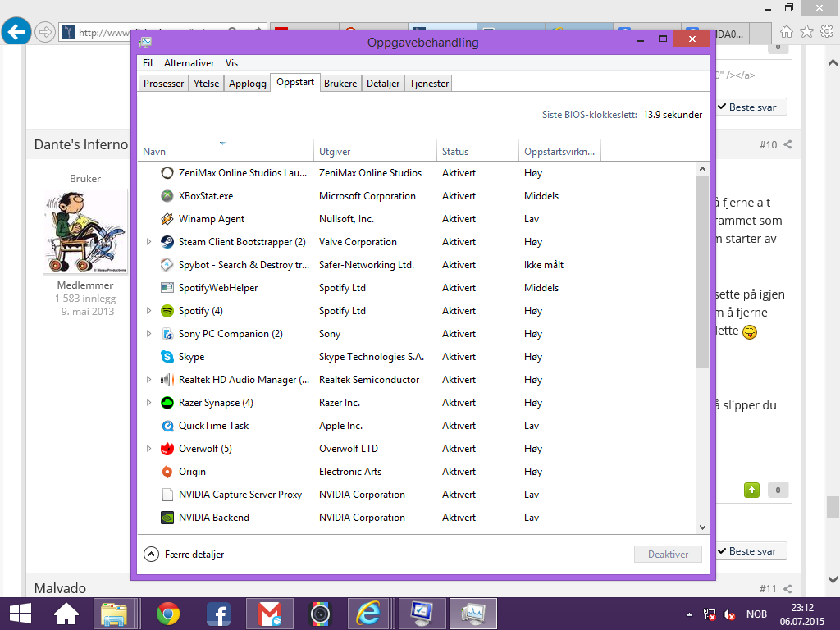Screen dimensions: 840x630
Task: Click the Realtek HD Audio Manager icon
Action: point(167,380)
